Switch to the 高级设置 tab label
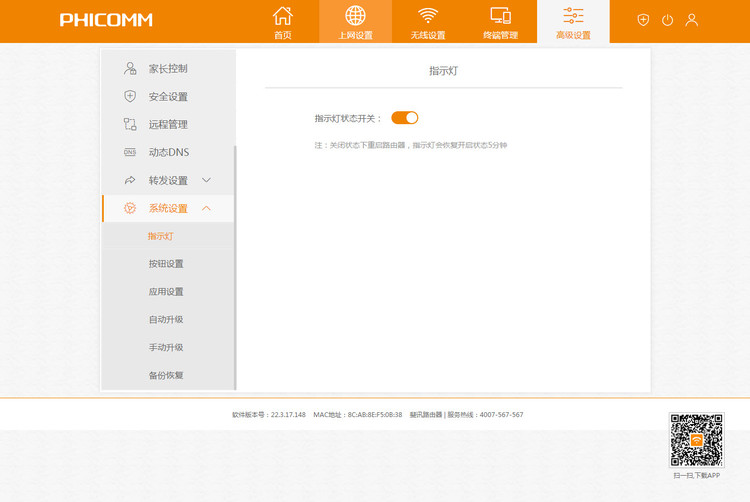The image size is (750, 502). click(573, 35)
